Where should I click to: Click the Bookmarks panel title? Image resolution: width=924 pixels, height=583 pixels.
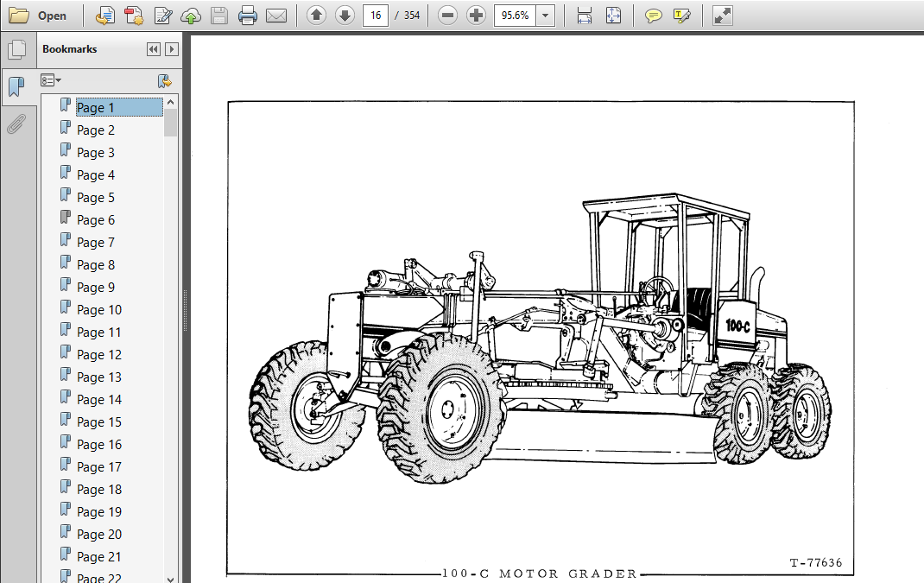70,49
